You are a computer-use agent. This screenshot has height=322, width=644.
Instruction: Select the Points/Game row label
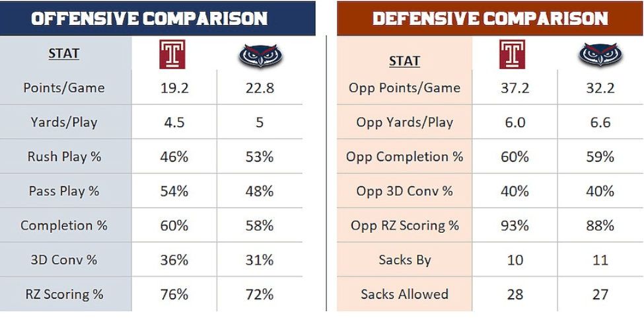(x=64, y=88)
